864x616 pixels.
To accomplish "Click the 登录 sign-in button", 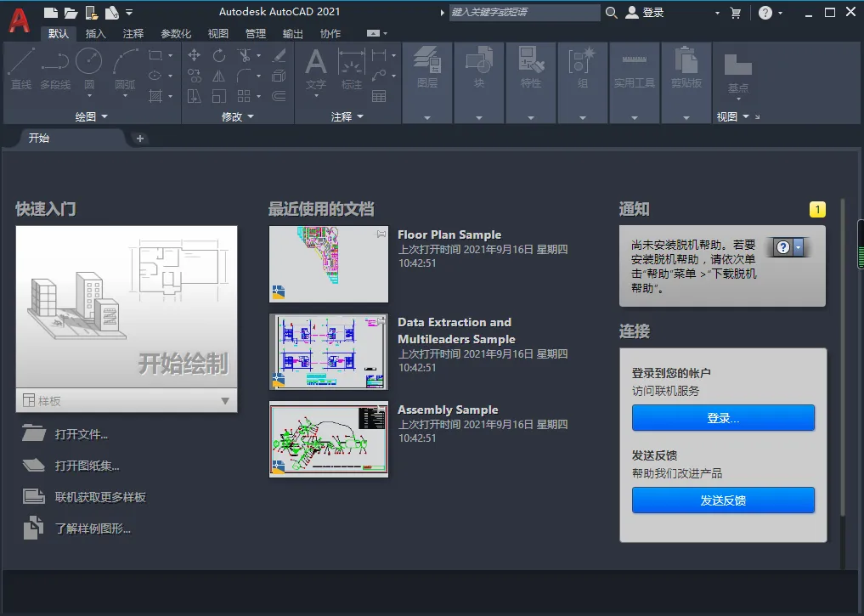I will (x=722, y=417).
